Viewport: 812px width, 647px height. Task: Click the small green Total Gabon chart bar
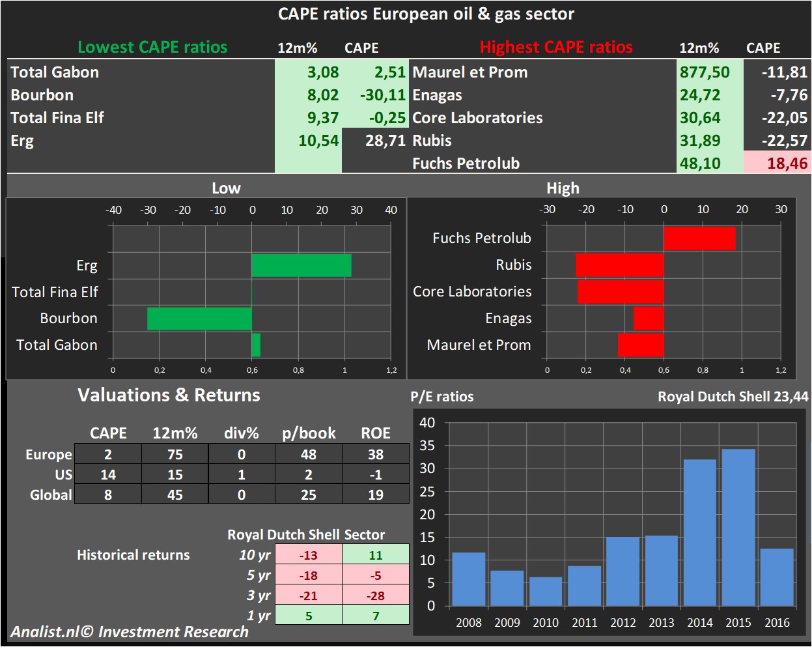256,345
